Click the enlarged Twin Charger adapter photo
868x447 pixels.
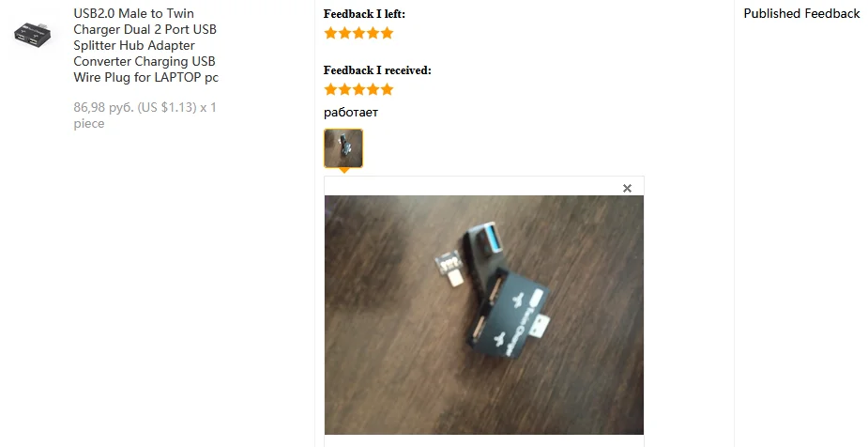[x=484, y=315]
